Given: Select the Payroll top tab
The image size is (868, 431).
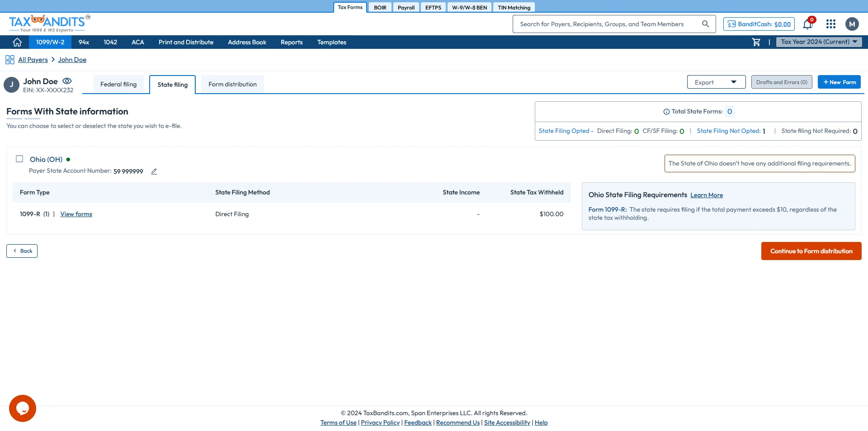Looking at the screenshot, I should [406, 7].
